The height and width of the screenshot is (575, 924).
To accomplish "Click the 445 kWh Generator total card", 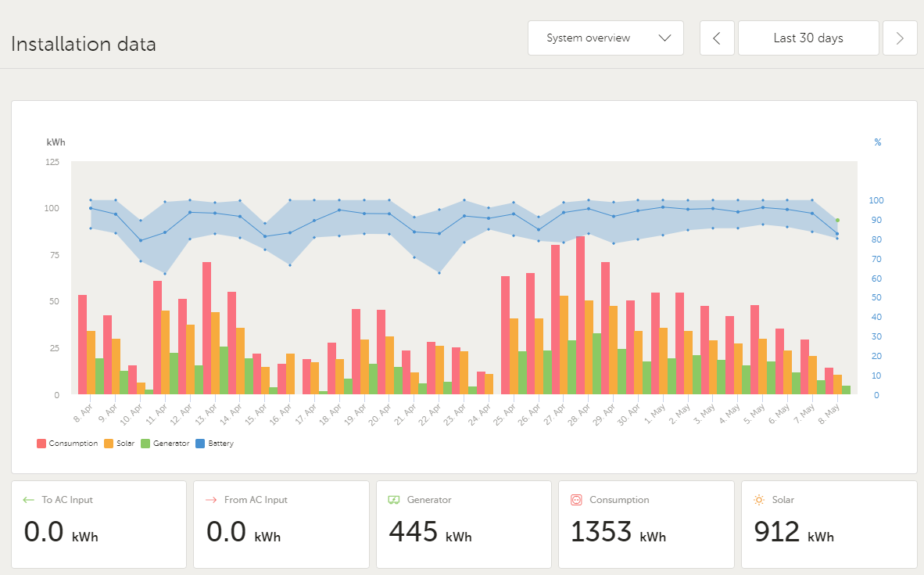I will click(x=464, y=524).
